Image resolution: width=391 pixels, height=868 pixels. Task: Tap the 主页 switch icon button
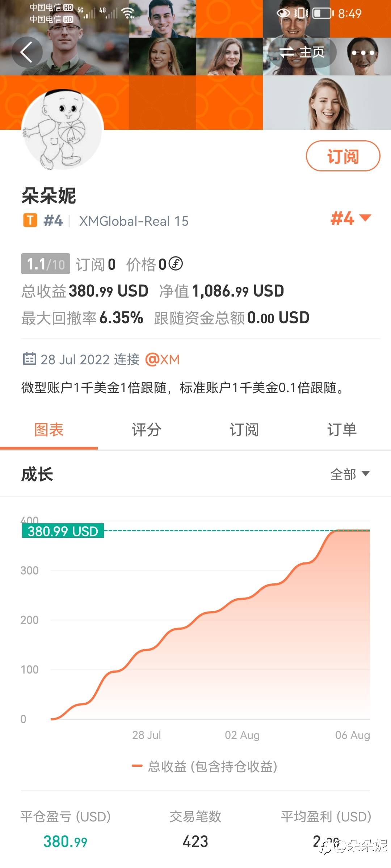[302, 52]
